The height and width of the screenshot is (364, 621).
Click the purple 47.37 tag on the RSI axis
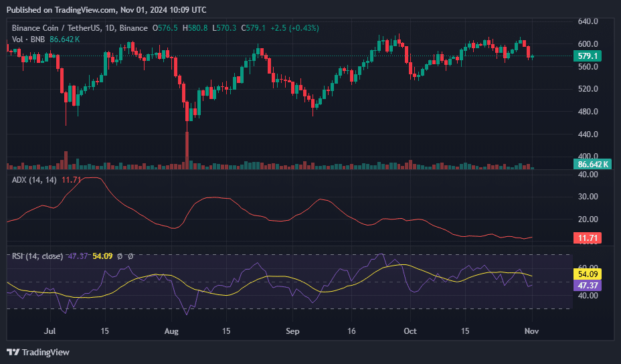588,285
